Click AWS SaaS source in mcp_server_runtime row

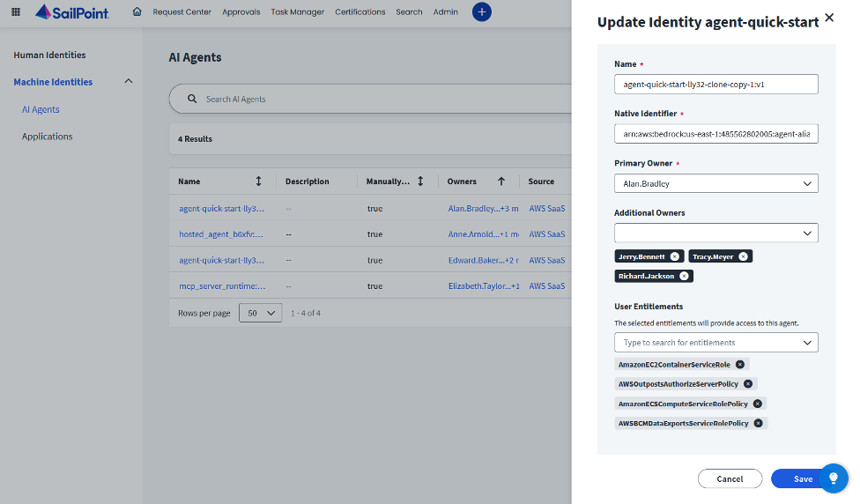pos(547,285)
